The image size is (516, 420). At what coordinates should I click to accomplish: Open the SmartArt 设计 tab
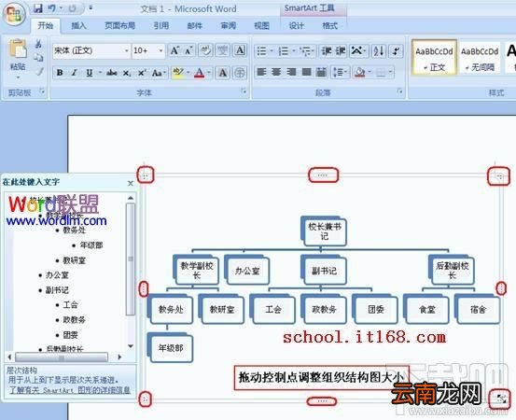click(x=296, y=26)
